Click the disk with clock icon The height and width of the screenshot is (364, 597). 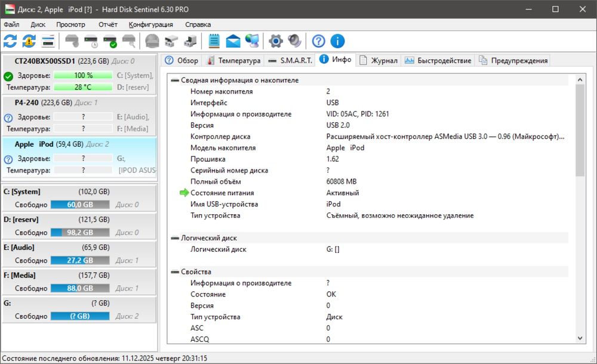point(91,41)
